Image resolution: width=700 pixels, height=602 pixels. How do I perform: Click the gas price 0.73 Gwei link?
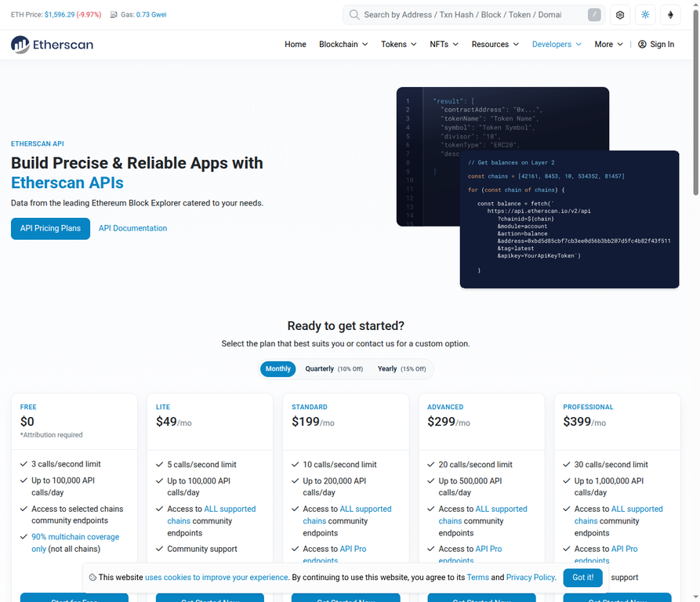click(x=151, y=15)
